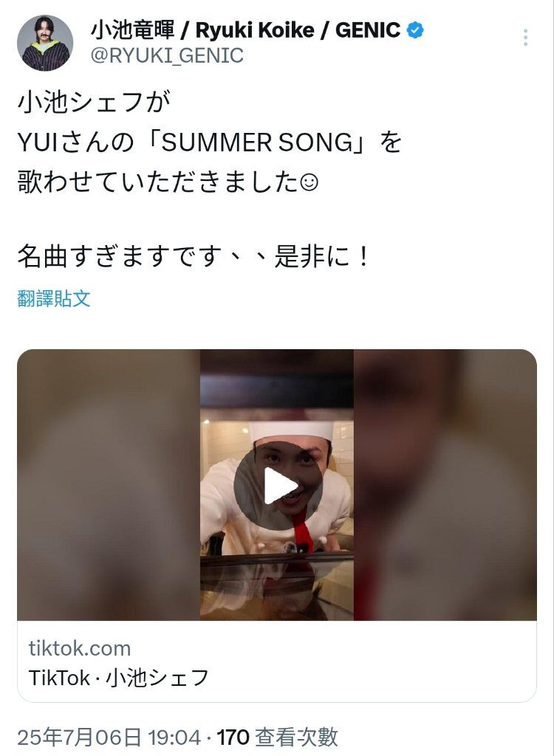
Task: Open the three-dot more options menu
Action: coord(525,38)
